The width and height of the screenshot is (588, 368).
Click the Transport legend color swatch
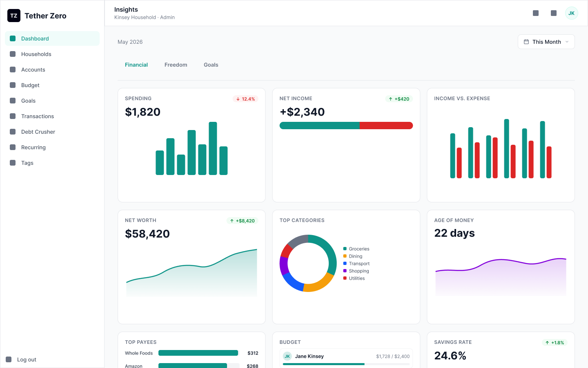[345, 263]
